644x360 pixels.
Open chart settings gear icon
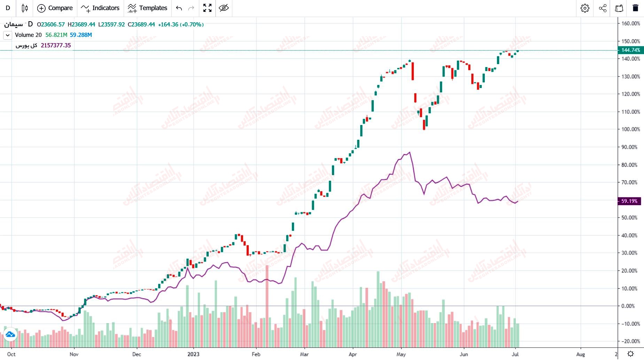pos(585,8)
